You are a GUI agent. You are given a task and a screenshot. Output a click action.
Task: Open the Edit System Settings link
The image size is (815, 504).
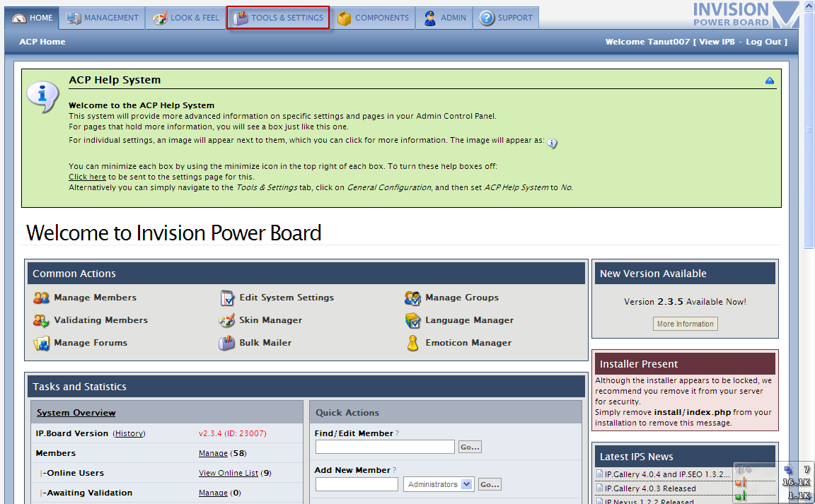point(287,298)
